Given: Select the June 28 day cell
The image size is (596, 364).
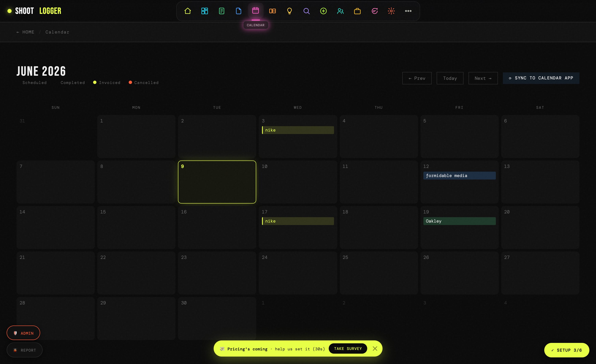Looking at the screenshot, I should (55, 318).
